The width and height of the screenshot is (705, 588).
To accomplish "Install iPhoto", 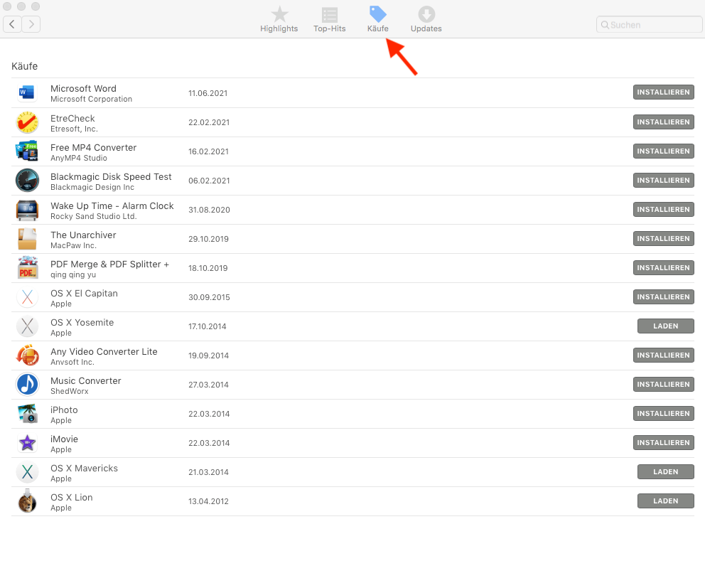I will (663, 413).
